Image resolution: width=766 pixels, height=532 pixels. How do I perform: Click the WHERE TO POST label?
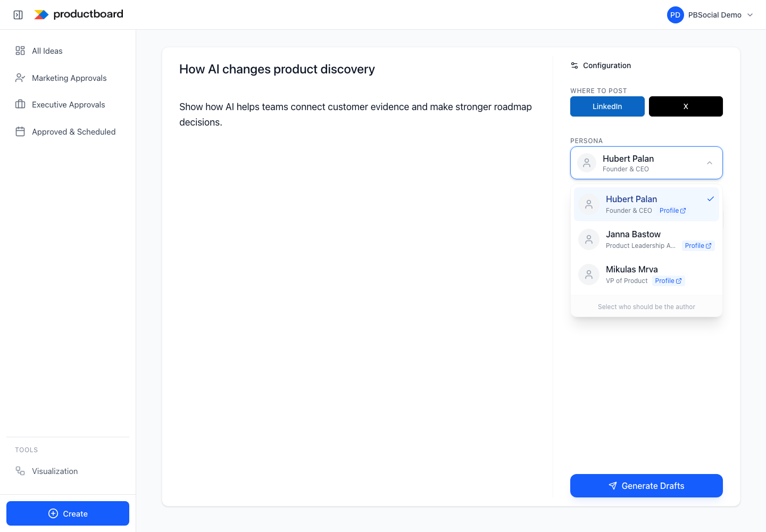click(x=598, y=91)
